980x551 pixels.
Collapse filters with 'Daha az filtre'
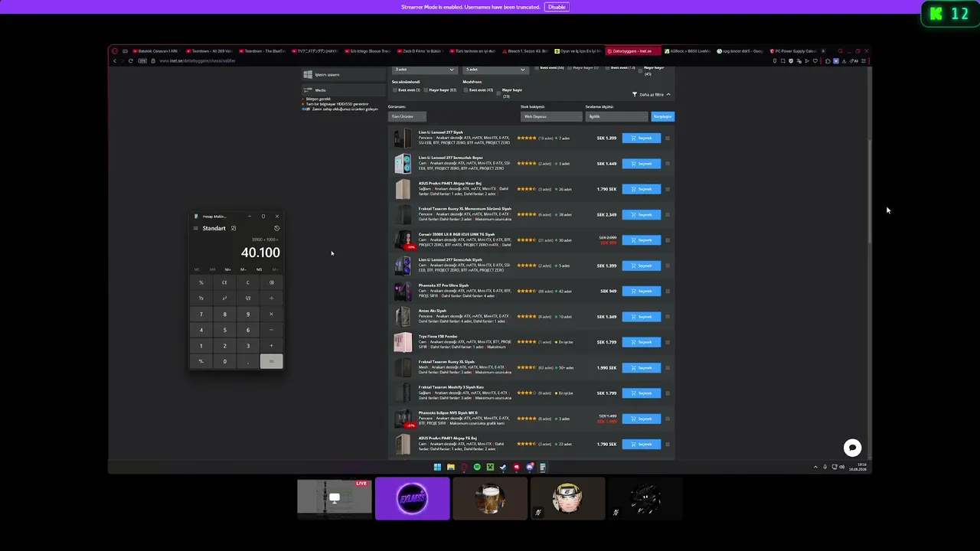coord(652,94)
